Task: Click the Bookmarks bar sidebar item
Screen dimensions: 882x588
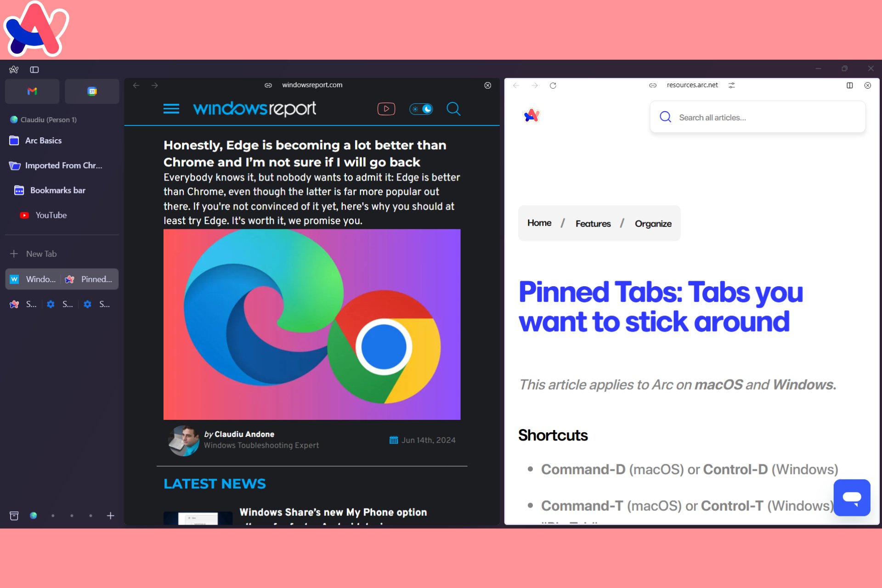Action: coord(58,190)
